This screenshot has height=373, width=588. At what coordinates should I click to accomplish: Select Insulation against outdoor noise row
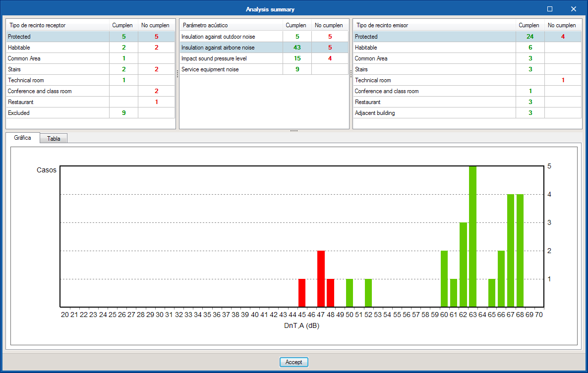click(264, 37)
